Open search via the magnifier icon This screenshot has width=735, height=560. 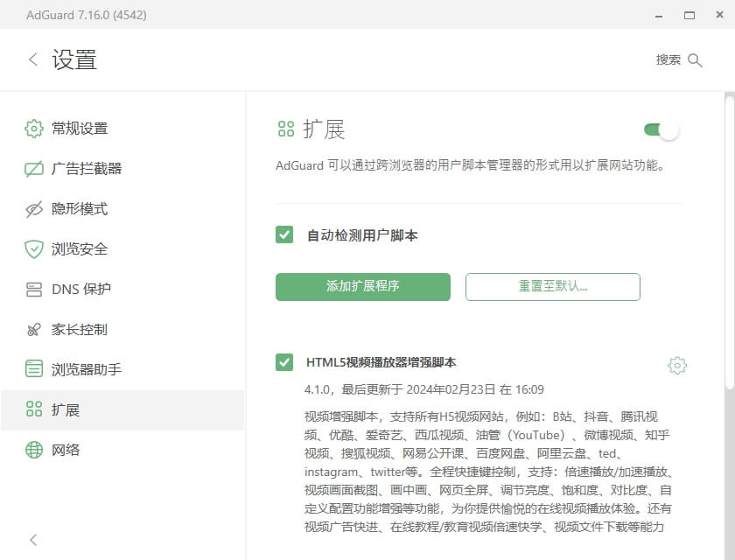click(x=695, y=60)
